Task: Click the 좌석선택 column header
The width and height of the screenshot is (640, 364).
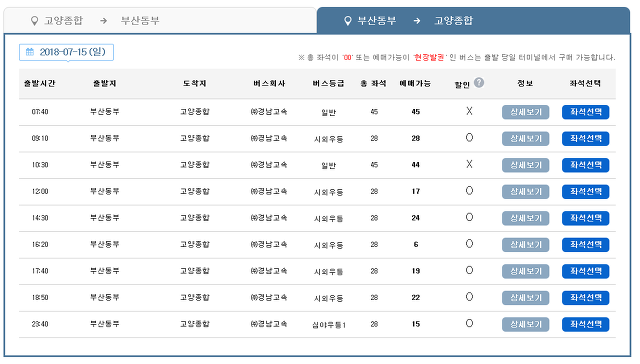Action: [x=585, y=84]
